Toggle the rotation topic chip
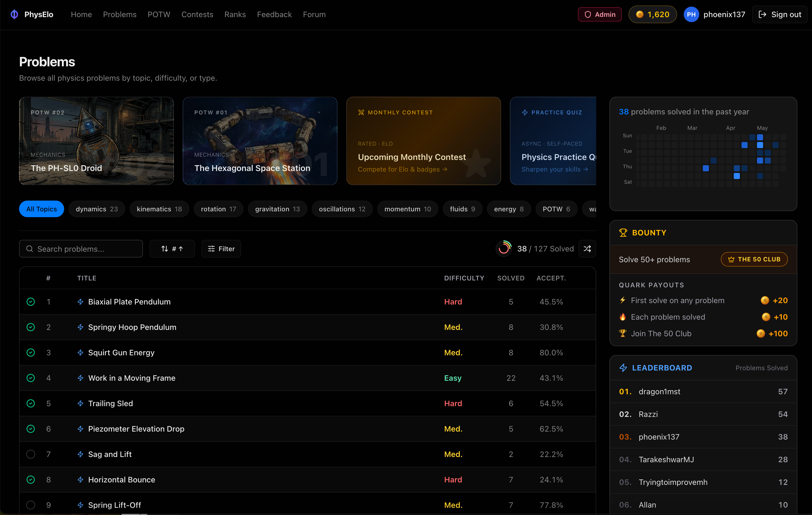This screenshot has width=812, height=515. click(x=219, y=209)
